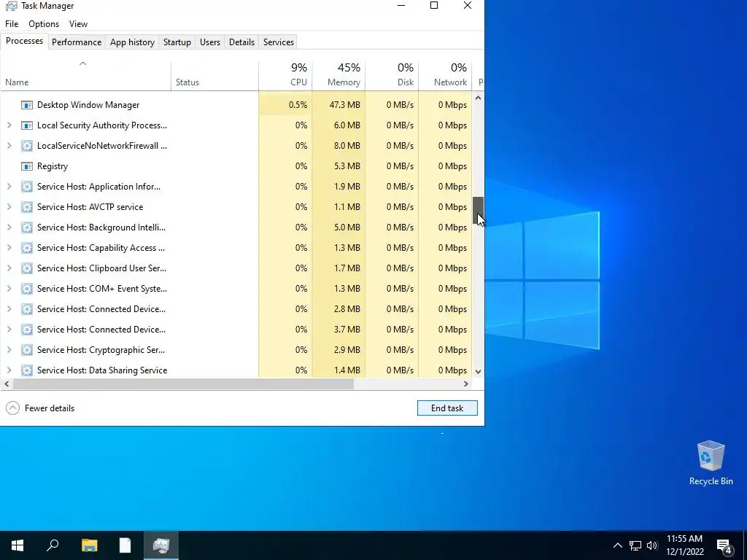This screenshot has height=560, width=747.
Task: Expand Service Host: Cryptographic Ser... row
Action: (9, 350)
